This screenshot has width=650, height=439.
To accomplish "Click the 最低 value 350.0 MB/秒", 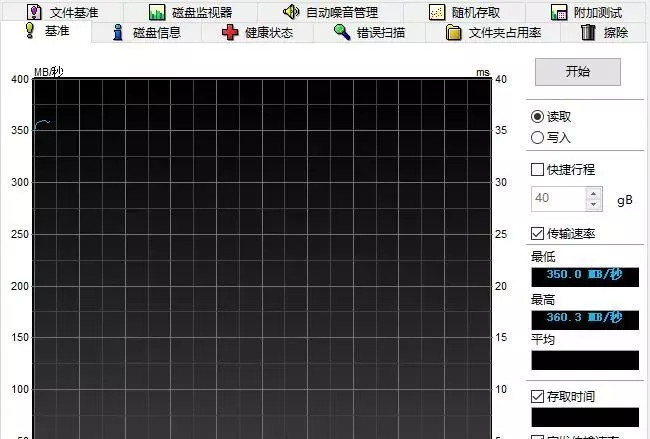I will (585, 276).
